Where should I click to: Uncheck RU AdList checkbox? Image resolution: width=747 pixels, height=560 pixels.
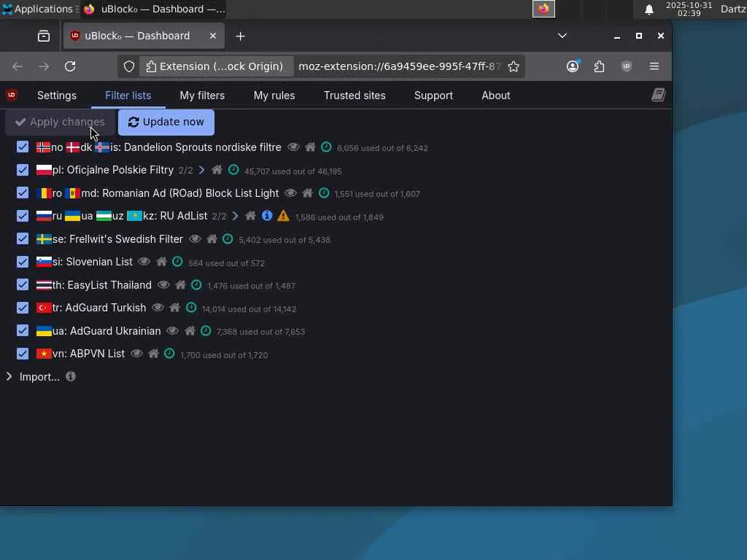23,216
